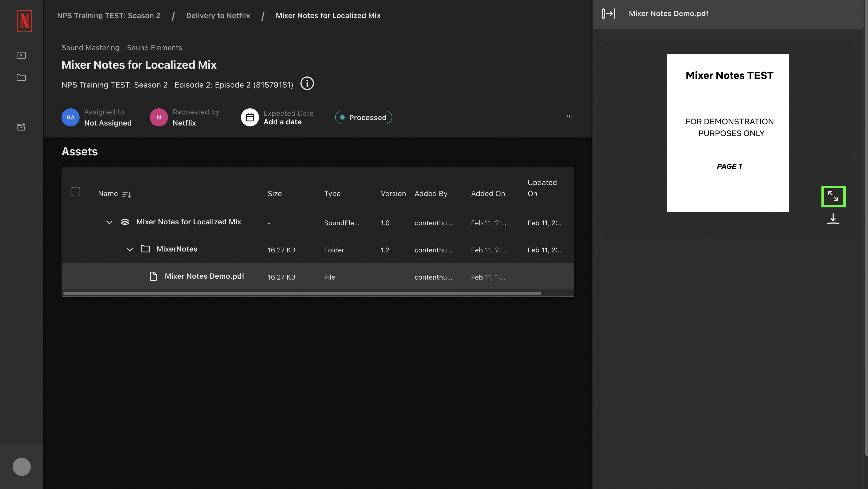
Task: Open the video player sidebar icon
Action: 21,55
